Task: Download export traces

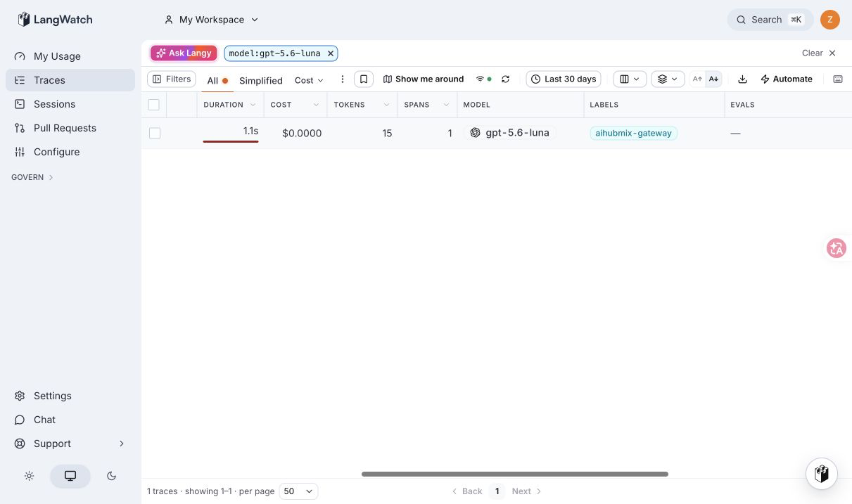Action: tap(742, 79)
